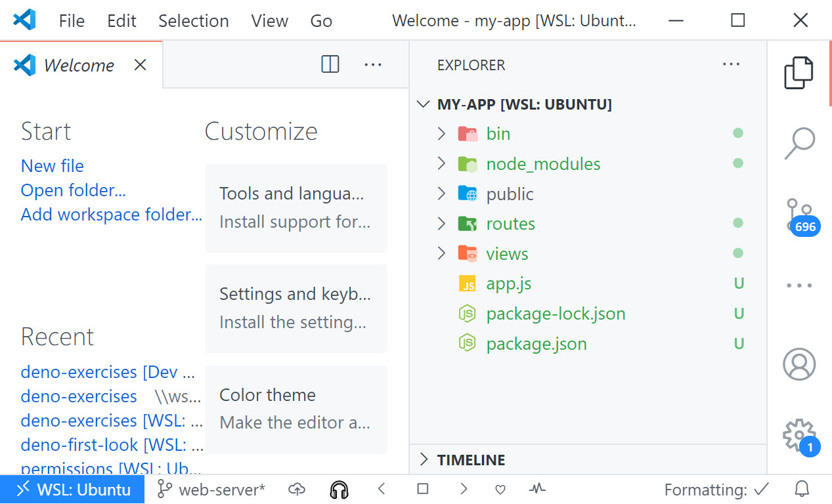
Task: Open the Search magnifier in activity bar
Action: coord(799,143)
